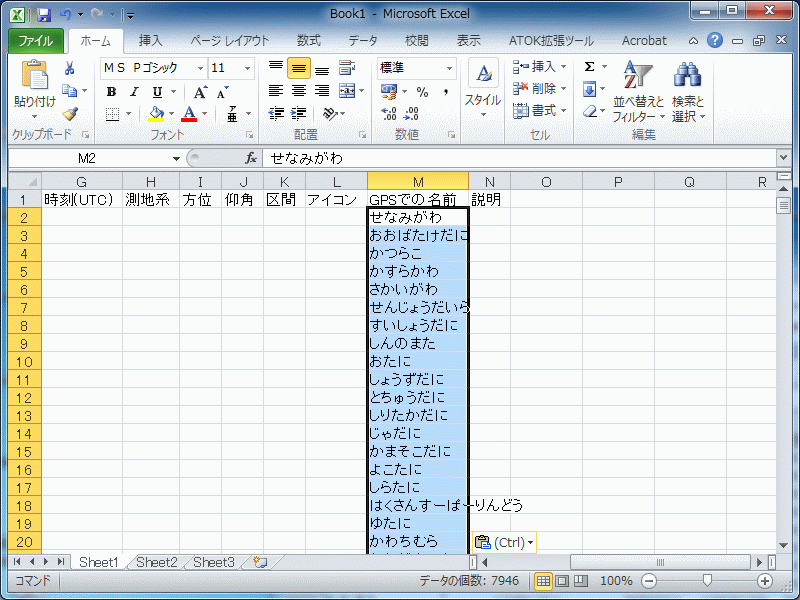Screen dimensions: 800x600
Task: Click the Save icon in quick access toolbar
Action: [x=43, y=15]
